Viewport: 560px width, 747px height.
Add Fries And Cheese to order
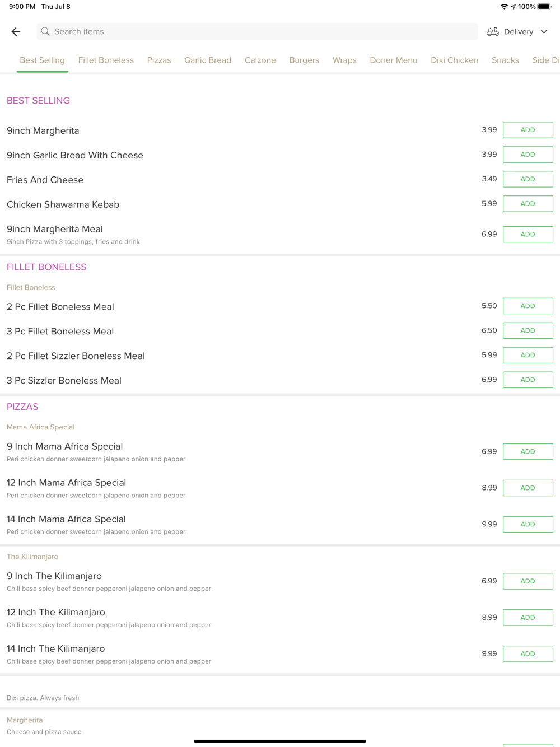point(528,179)
